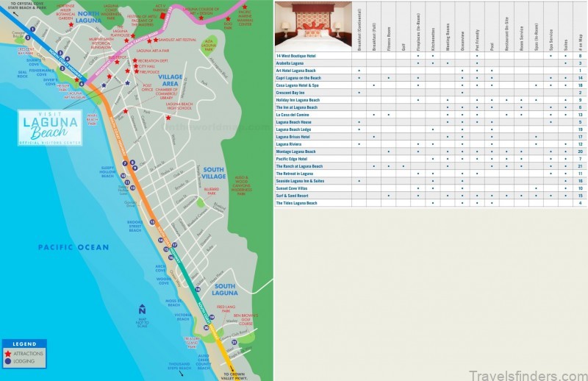Click lodging marker number 21 near Wesley
The width and height of the screenshot is (588, 381).
pos(234,342)
